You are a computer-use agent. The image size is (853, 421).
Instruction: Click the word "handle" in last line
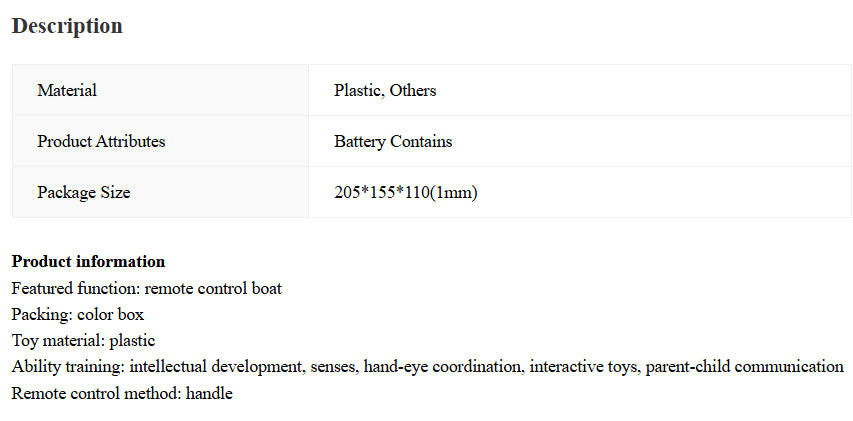(209, 393)
